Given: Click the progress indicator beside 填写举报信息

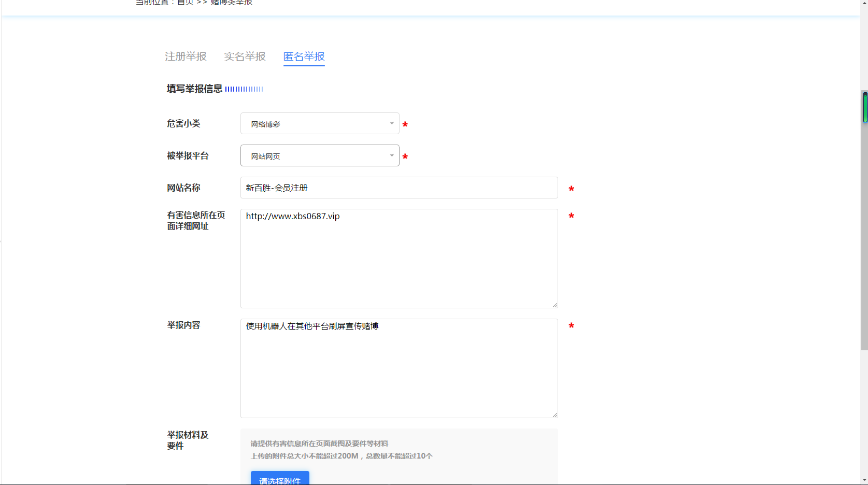Looking at the screenshot, I should click(x=244, y=89).
